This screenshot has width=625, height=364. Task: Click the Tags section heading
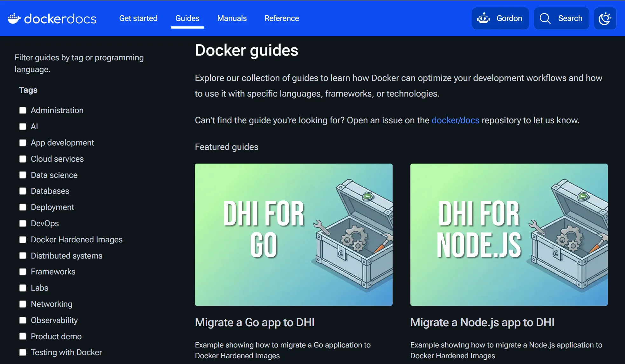(28, 90)
